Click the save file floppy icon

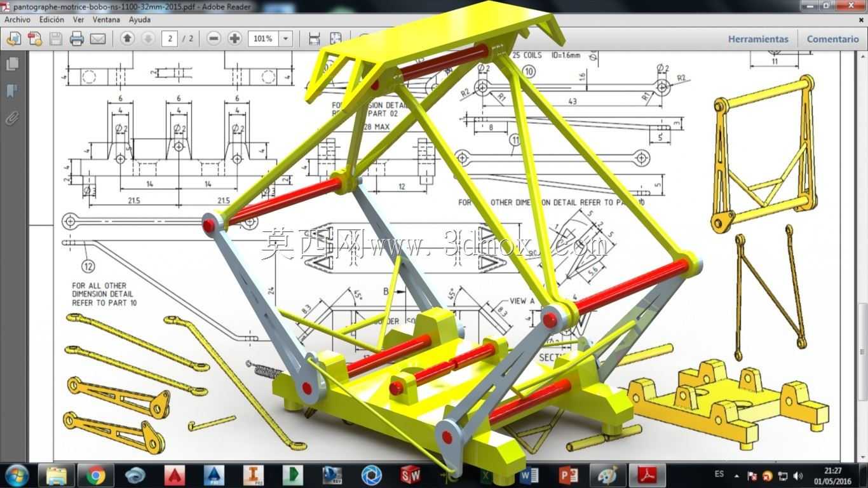(56, 39)
